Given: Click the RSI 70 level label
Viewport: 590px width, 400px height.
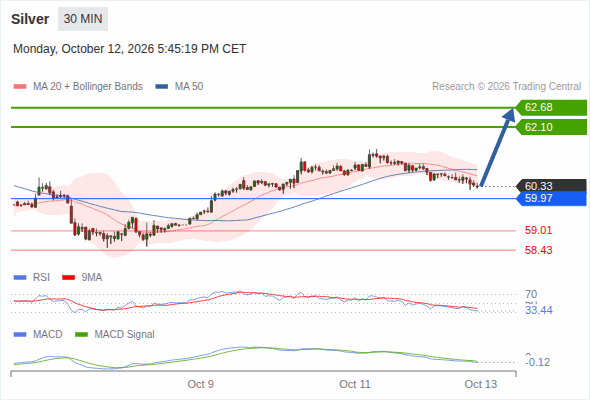Looking at the screenshot, I should (531, 294).
